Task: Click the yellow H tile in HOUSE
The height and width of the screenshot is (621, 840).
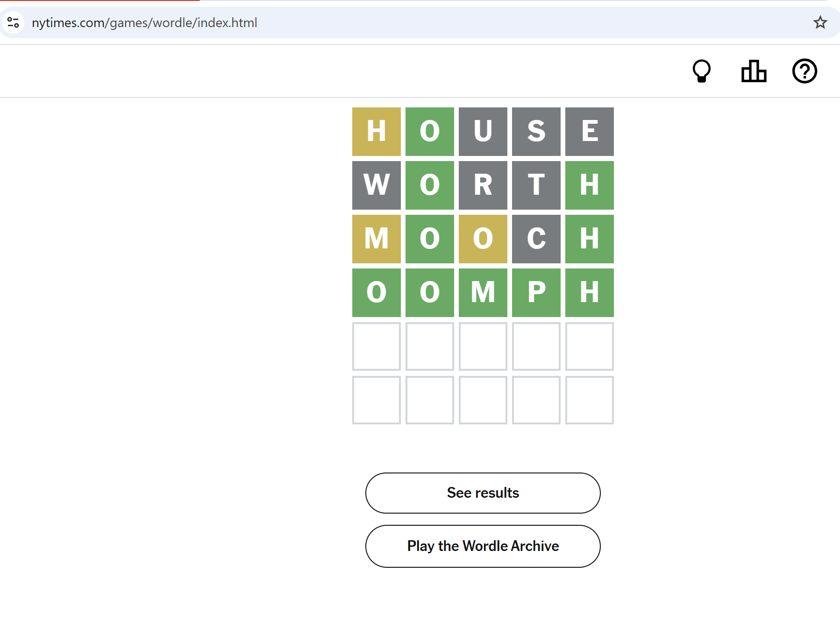Action: [376, 131]
